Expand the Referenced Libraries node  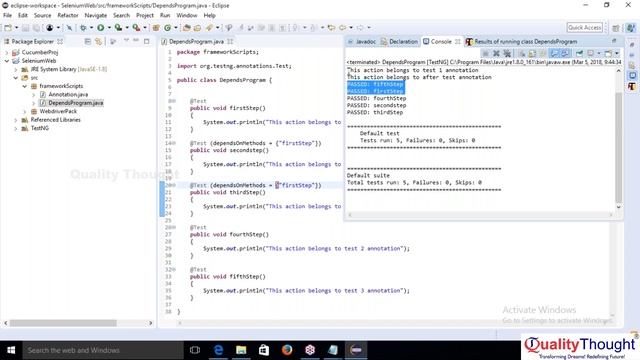click(16, 120)
